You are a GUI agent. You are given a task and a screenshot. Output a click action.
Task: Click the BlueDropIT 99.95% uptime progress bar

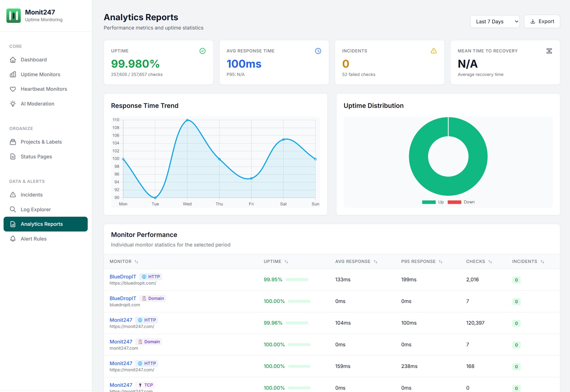tap(297, 280)
